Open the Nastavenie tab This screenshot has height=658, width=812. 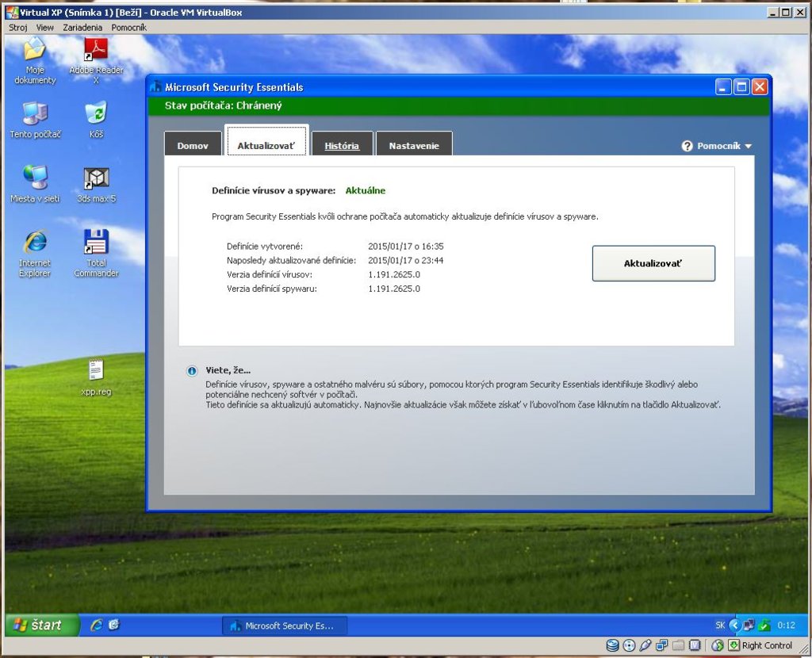(414, 143)
